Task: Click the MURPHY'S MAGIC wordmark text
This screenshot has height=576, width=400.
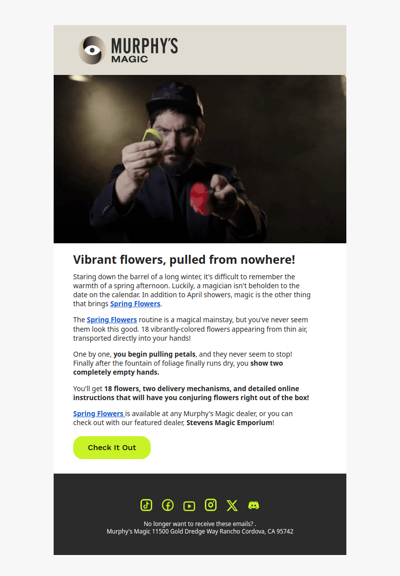Action: click(145, 50)
